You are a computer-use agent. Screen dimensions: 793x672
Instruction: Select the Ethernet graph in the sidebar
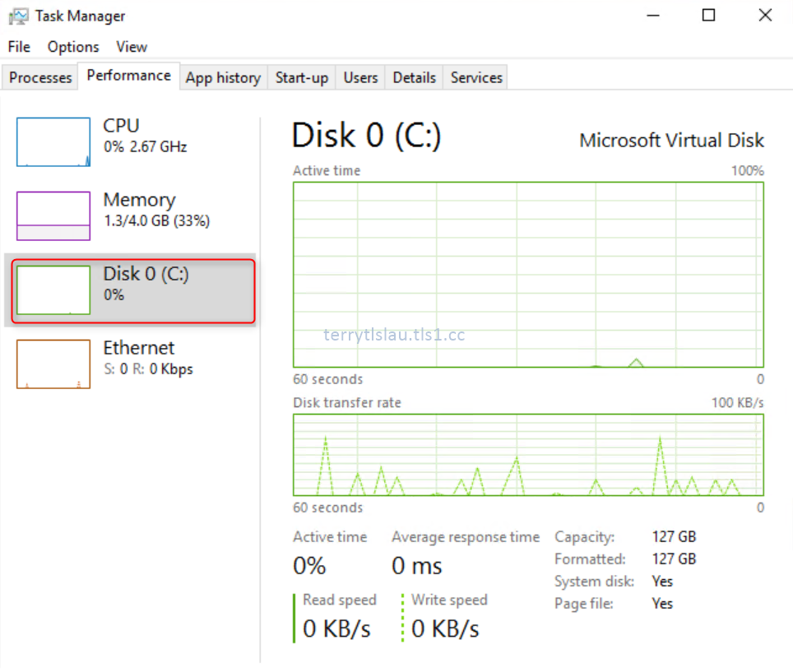(x=53, y=364)
